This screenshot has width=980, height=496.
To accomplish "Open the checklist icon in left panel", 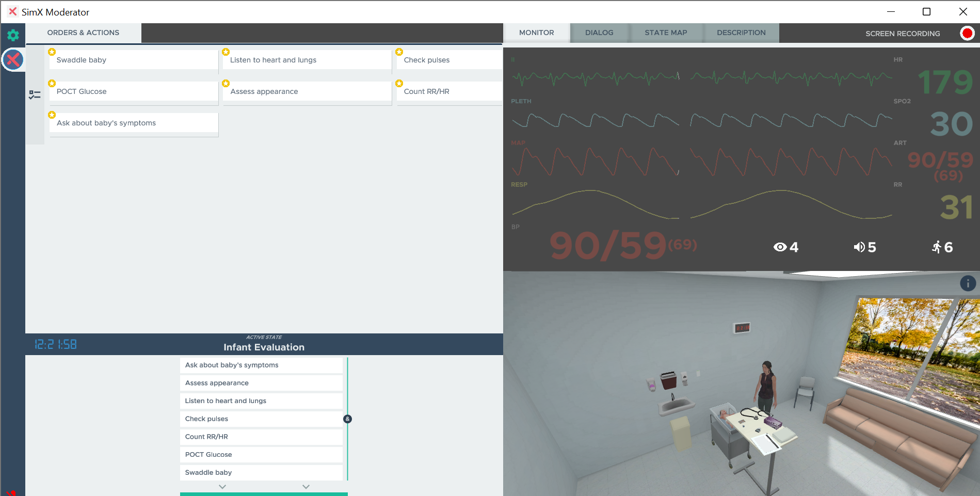I will coord(35,95).
